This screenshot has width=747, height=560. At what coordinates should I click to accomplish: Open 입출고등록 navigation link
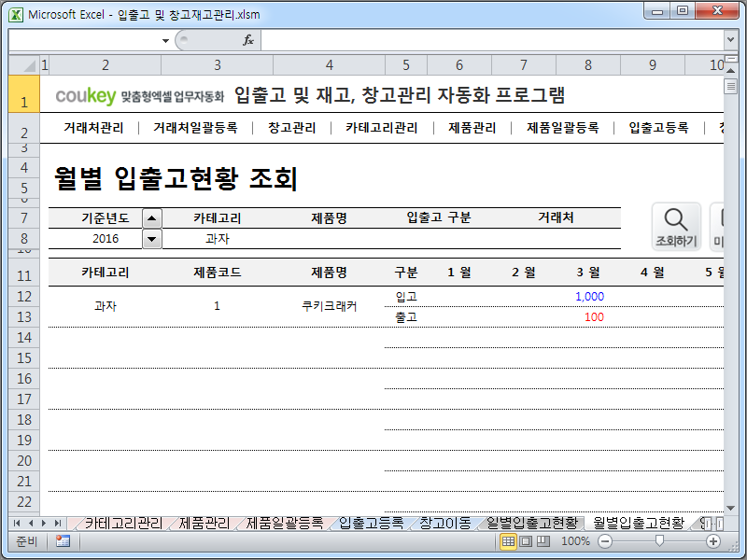tap(658, 128)
